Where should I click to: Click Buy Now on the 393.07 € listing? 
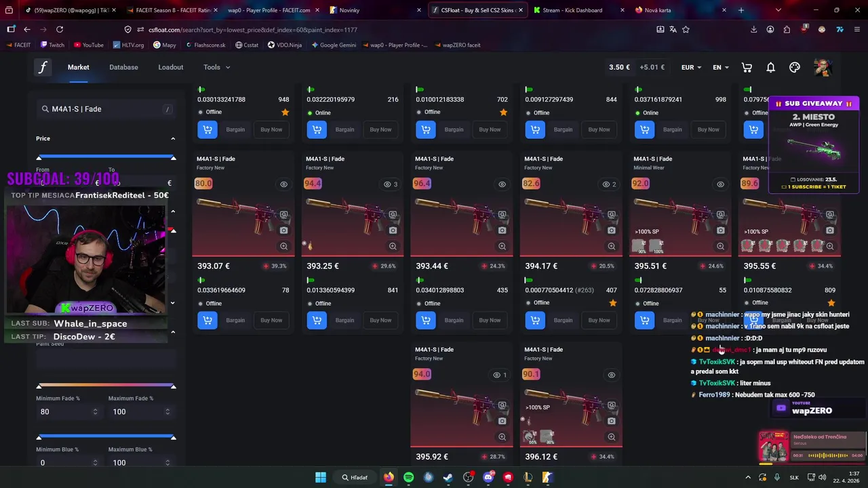[271, 320]
